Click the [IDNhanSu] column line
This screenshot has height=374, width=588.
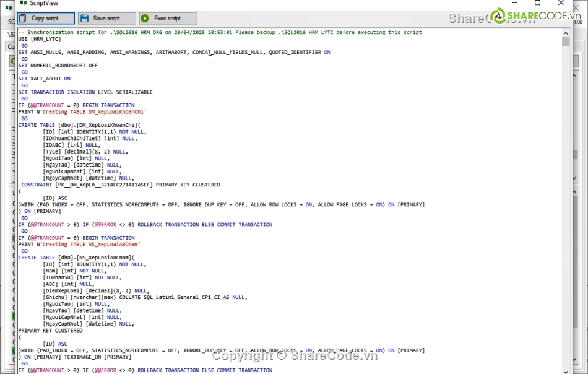(x=82, y=277)
